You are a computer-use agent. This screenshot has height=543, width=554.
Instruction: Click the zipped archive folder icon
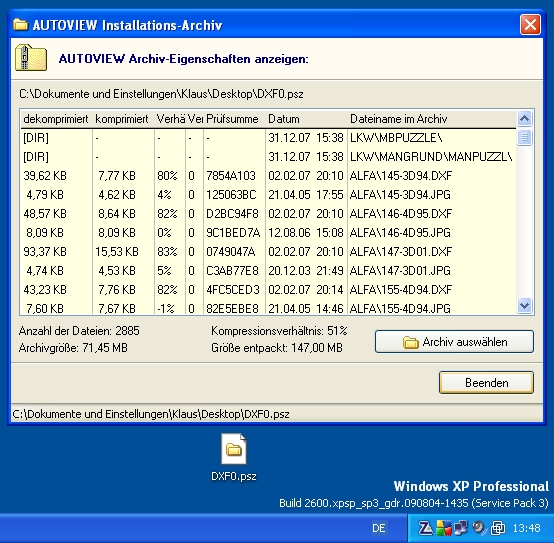click(31, 58)
